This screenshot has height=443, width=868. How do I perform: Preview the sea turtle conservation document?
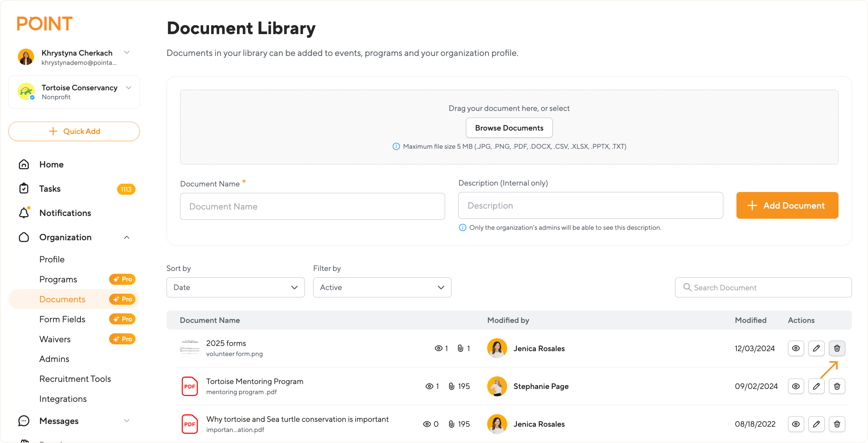(796, 424)
